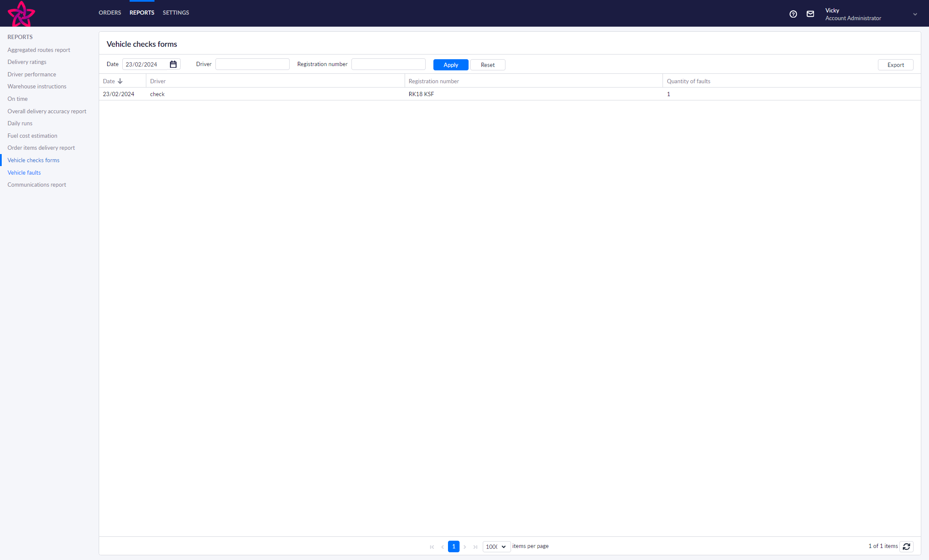This screenshot has width=929, height=560.
Task: Open Delivery ratings report
Action: pyautogui.click(x=27, y=62)
